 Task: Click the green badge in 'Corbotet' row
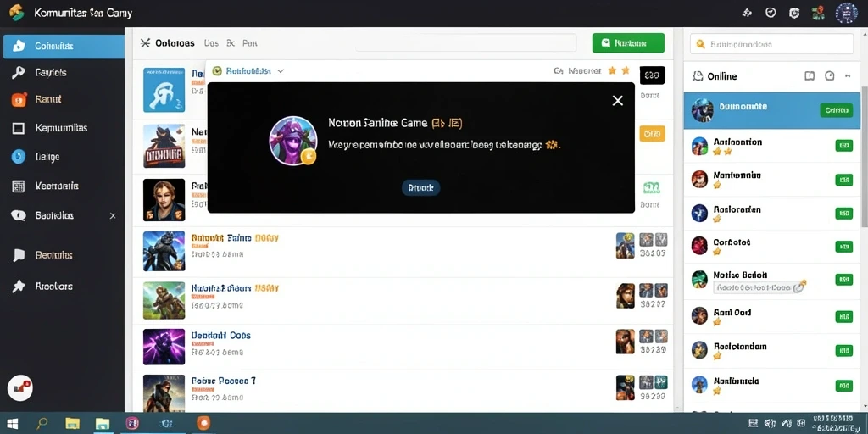pyautogui.click(x=844, y=247)
